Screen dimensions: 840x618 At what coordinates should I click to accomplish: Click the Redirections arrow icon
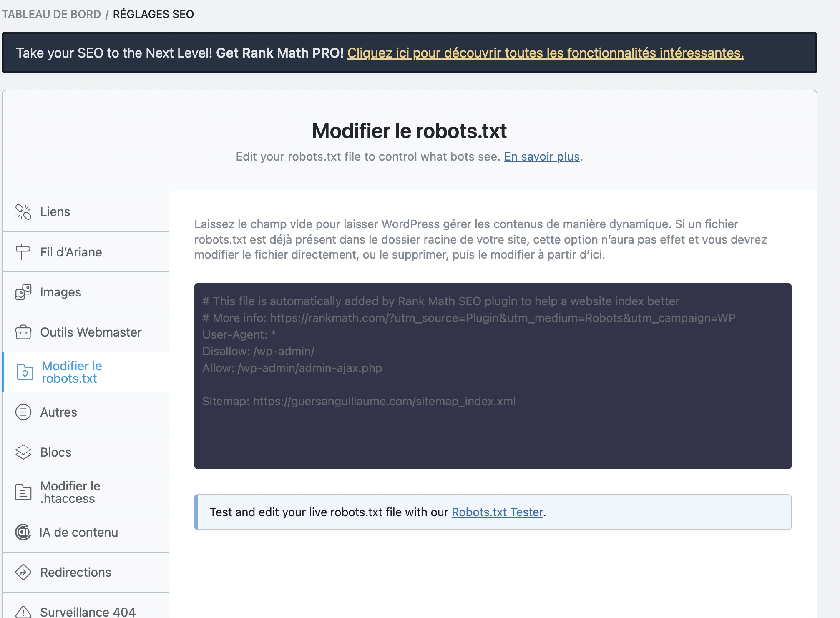(23, 572)
